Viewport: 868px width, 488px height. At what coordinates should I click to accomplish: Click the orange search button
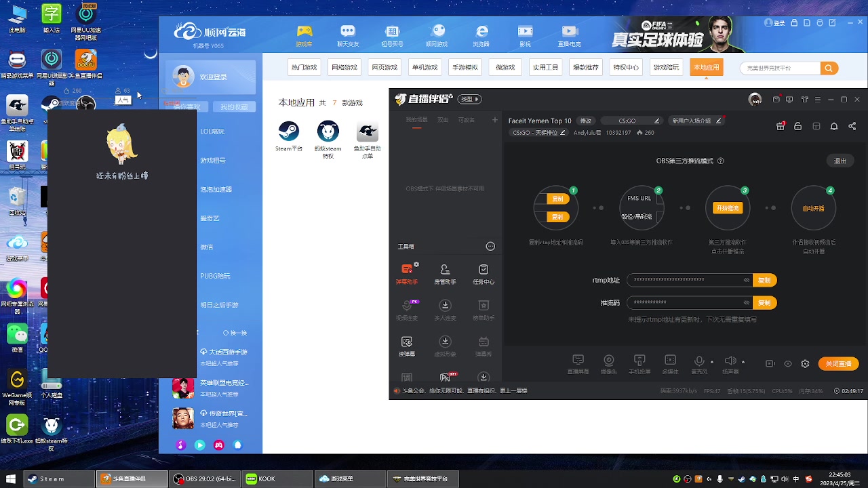point(829,68)
